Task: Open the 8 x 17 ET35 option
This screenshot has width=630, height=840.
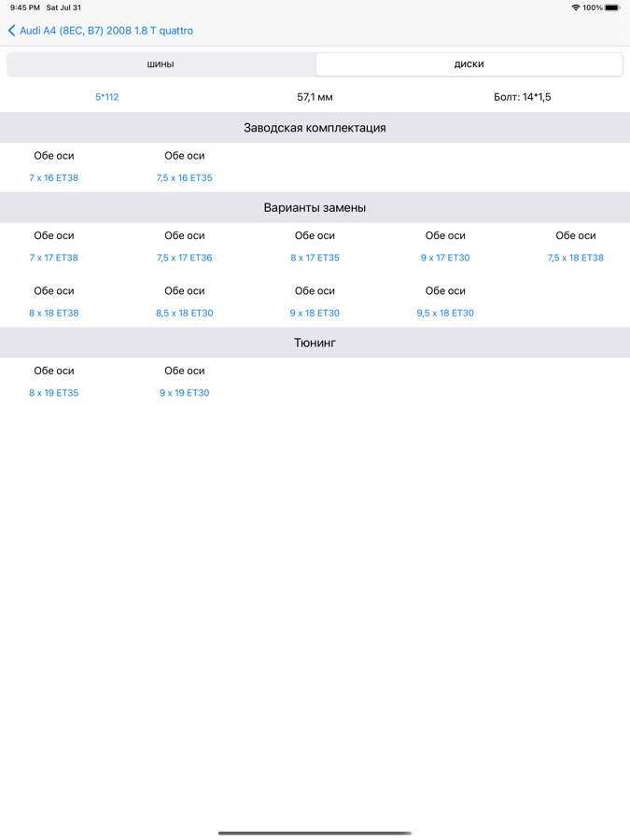Action: coord(315,258)
